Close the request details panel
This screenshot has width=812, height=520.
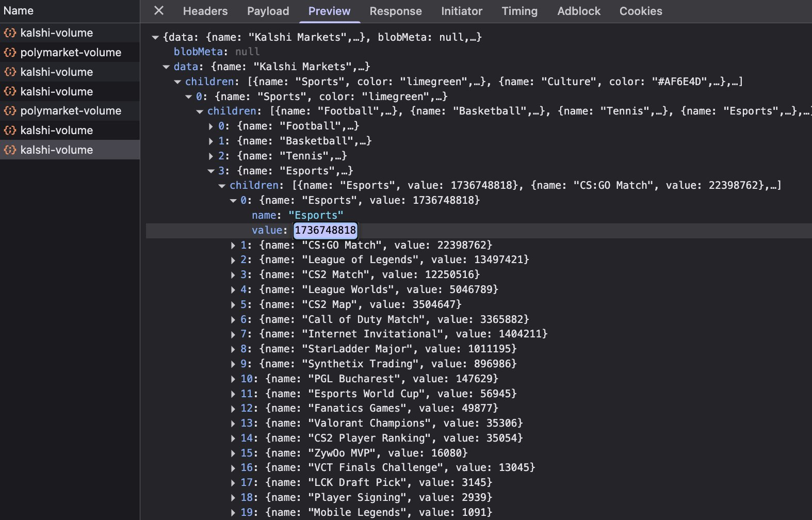[x=159, y=11]
